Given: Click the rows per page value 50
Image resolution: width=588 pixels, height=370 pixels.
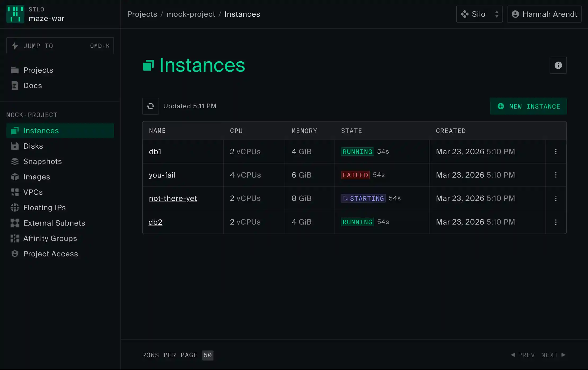Looking at the screenshot, I should (x=208, y=355).
